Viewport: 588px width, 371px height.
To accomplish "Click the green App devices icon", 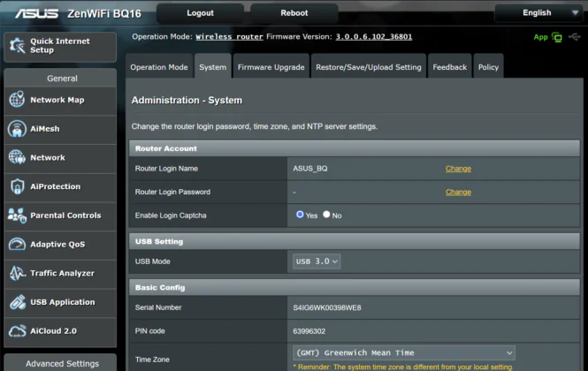I will tap(557, 37).
